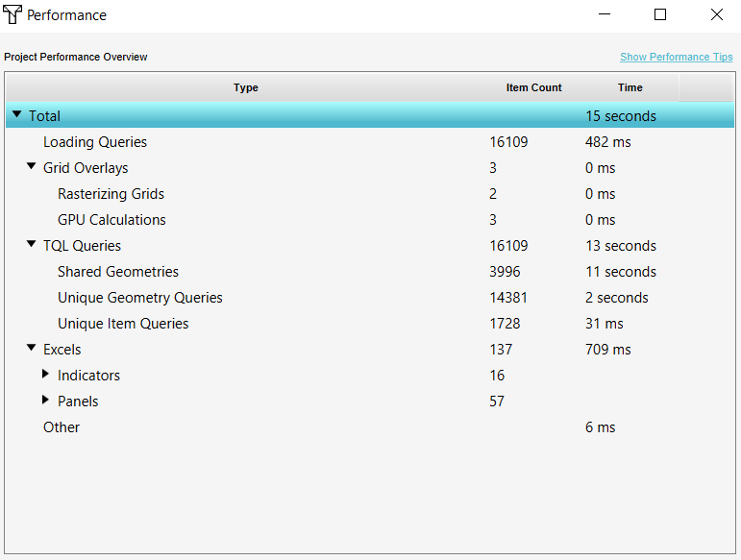Collapse the TQL Queries node
This screenshot has width=741, height=560.
[x=32, y=245]
